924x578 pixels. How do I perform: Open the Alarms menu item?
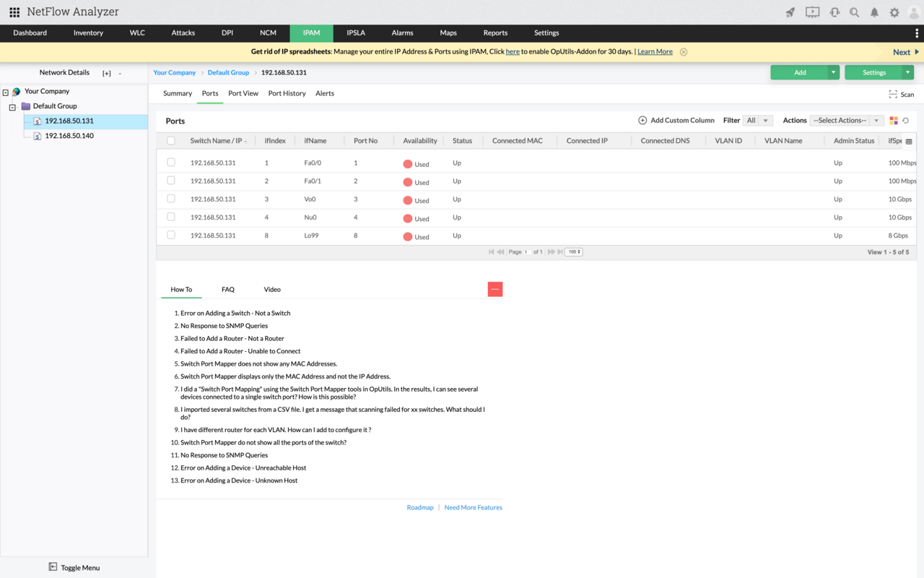pyautogui.click(x=402, y=33)
